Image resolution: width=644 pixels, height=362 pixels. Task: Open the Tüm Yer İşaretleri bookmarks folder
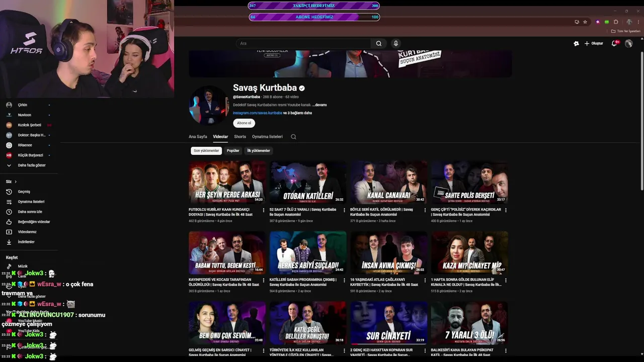[625, 31]
